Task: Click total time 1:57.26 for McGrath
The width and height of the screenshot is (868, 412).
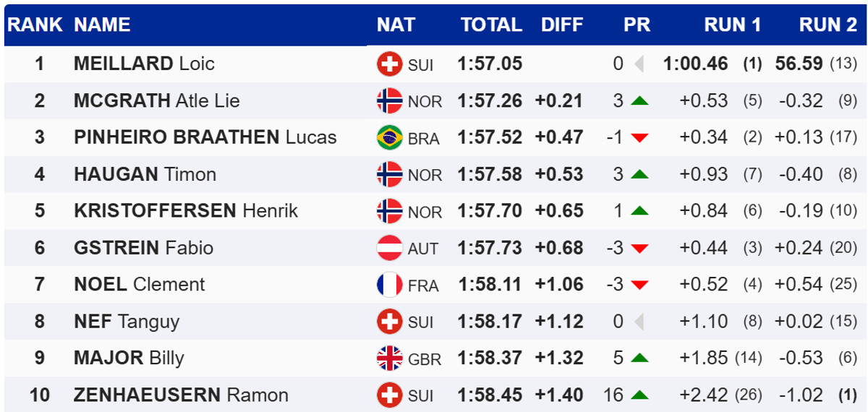Action: [490, 101]
